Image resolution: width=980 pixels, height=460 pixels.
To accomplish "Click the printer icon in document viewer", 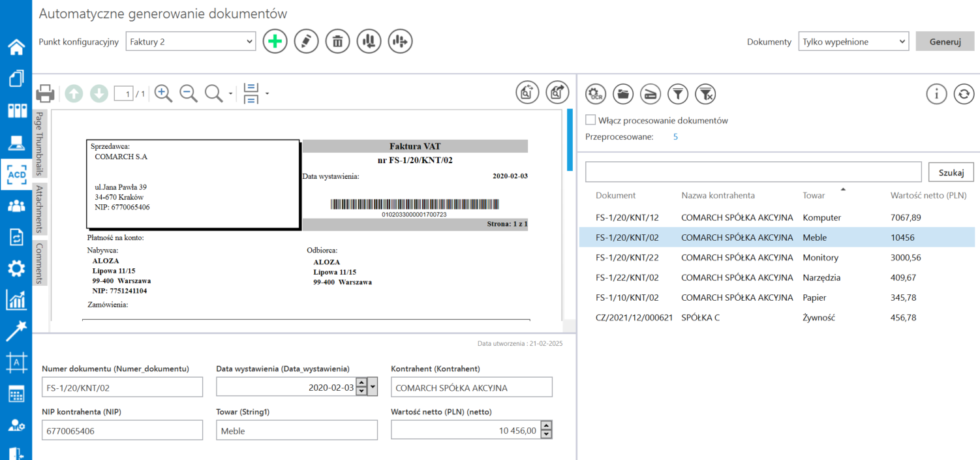I will tap(45, 94).
